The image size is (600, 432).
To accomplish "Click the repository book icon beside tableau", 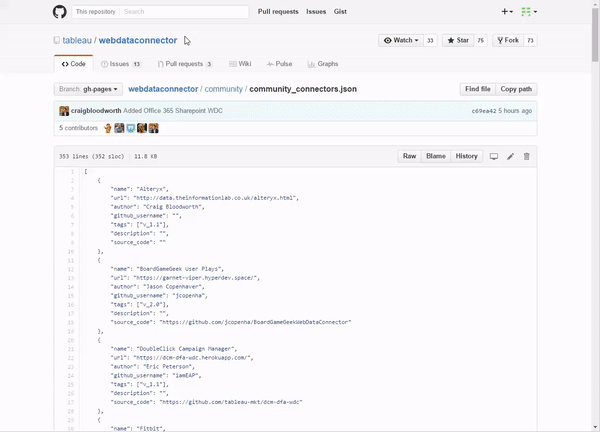I will click(57, 40).
